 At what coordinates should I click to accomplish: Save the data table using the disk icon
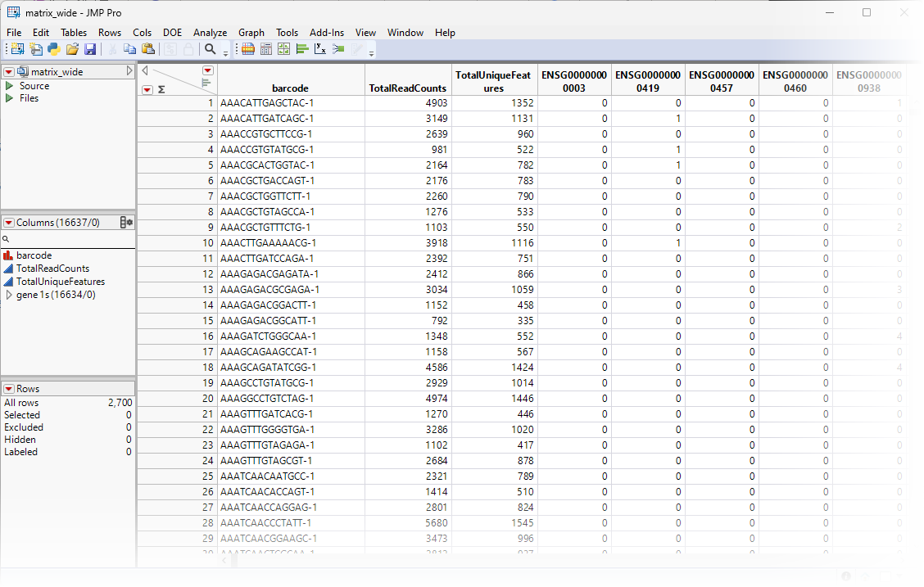89,49
